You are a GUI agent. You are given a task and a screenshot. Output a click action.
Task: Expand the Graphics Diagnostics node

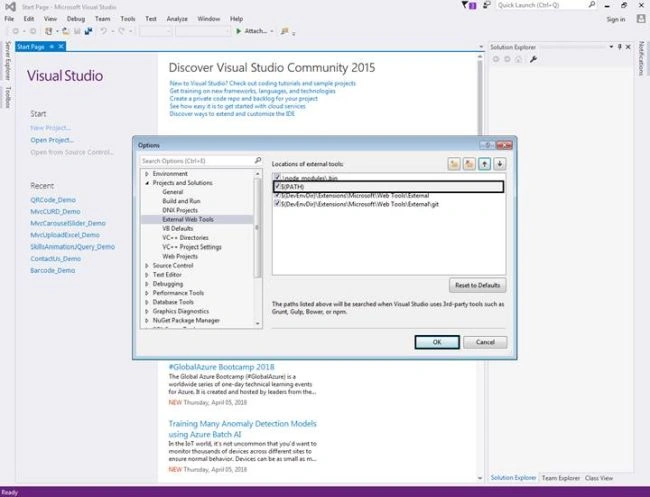(147, 311)
